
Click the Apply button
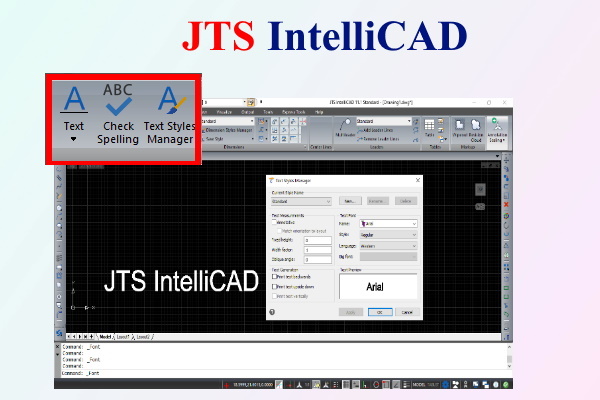coord(351,312)
